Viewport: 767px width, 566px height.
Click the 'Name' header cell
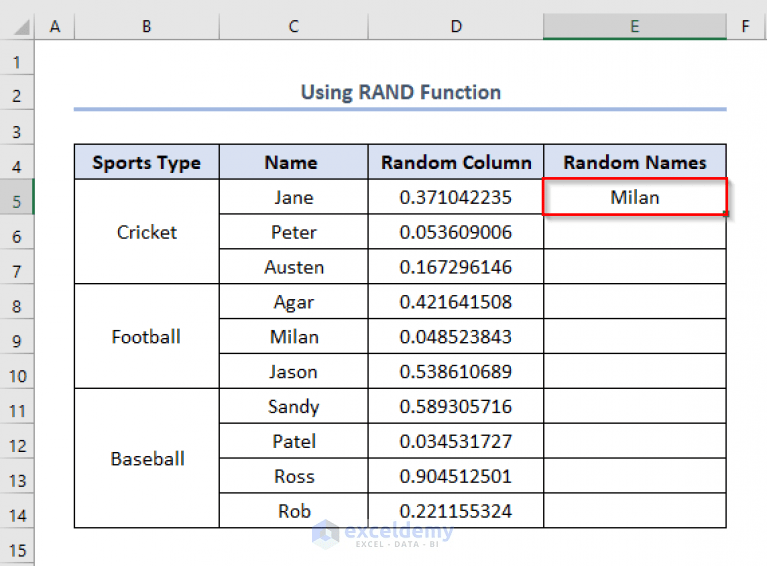click(293, 162)
